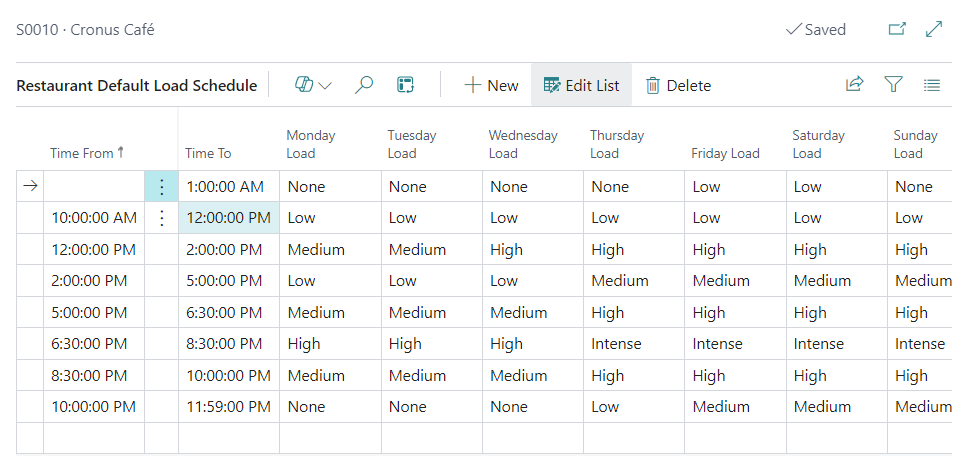
Task: Click the Delete trash button
Action: tap(678, 86)
